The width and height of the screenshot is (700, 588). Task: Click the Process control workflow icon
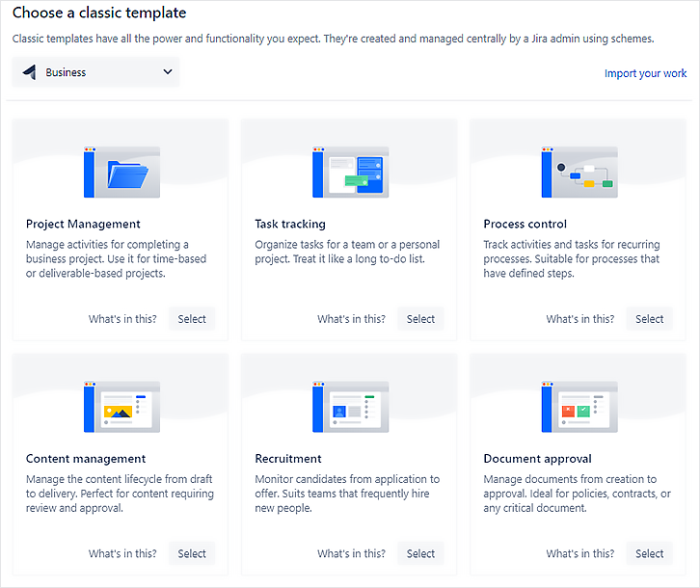click(x=579, y=173)
